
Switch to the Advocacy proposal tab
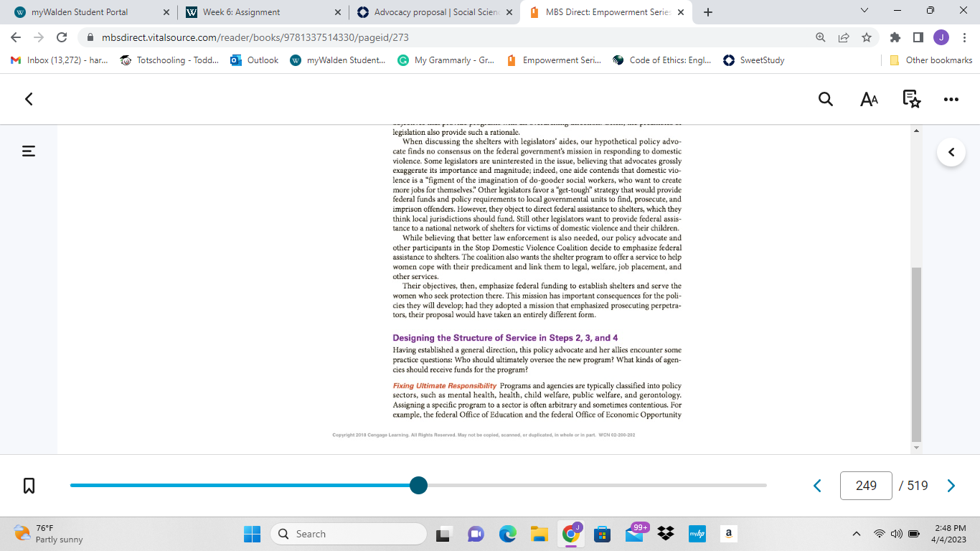click(434, 12)
